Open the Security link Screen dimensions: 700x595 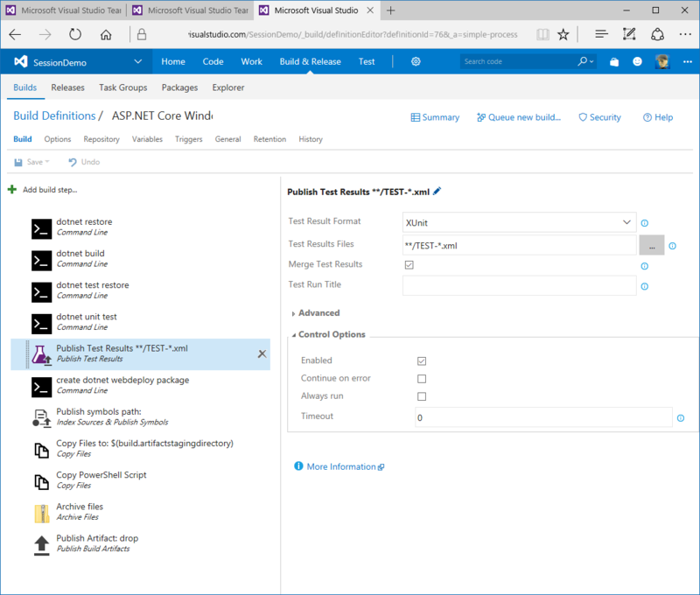[599, 117]
